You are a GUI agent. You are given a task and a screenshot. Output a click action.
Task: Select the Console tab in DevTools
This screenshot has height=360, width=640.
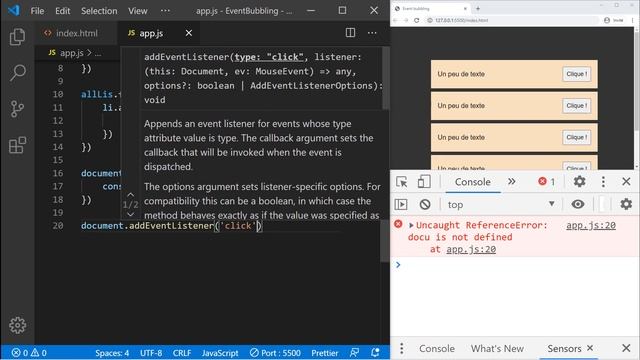point(473,182)
